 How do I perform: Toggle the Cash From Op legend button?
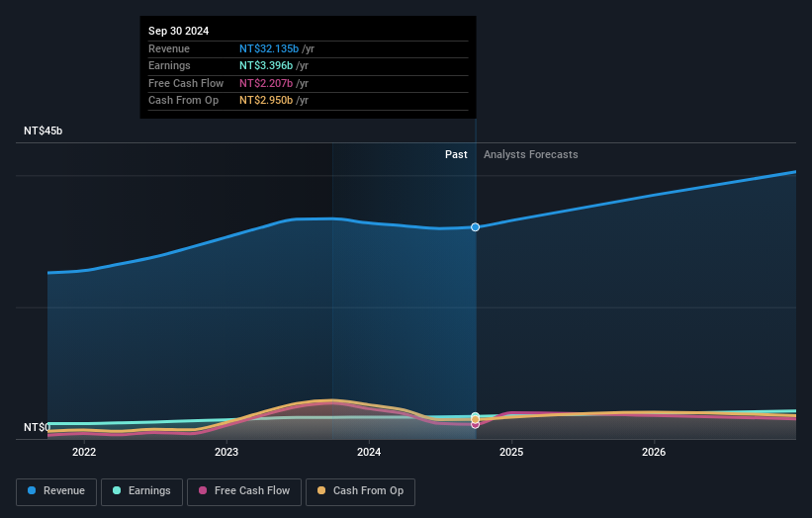click(x=360, y=491)
